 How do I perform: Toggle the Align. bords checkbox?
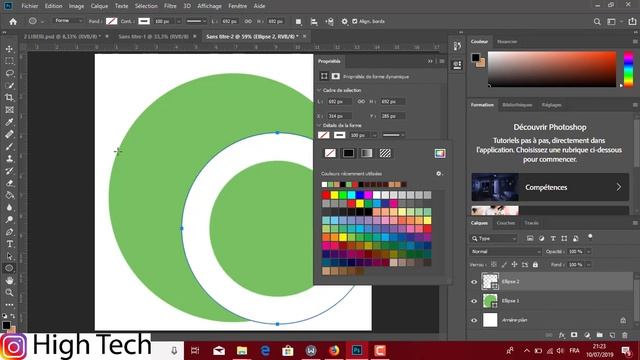coord(355,21)
